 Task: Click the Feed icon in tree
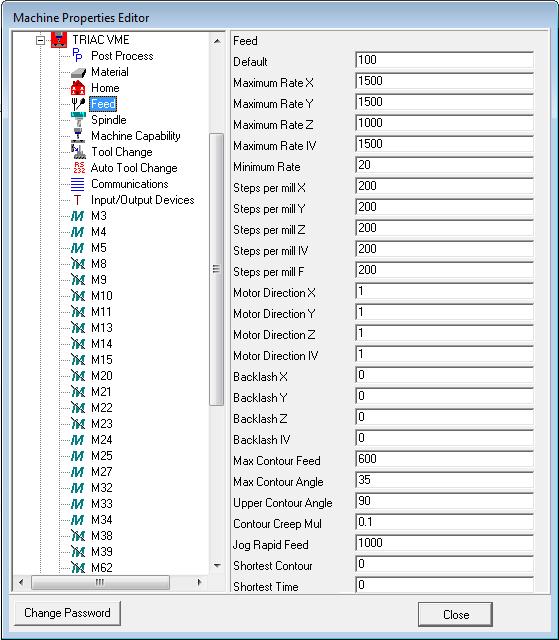click(x=78, y=104)
